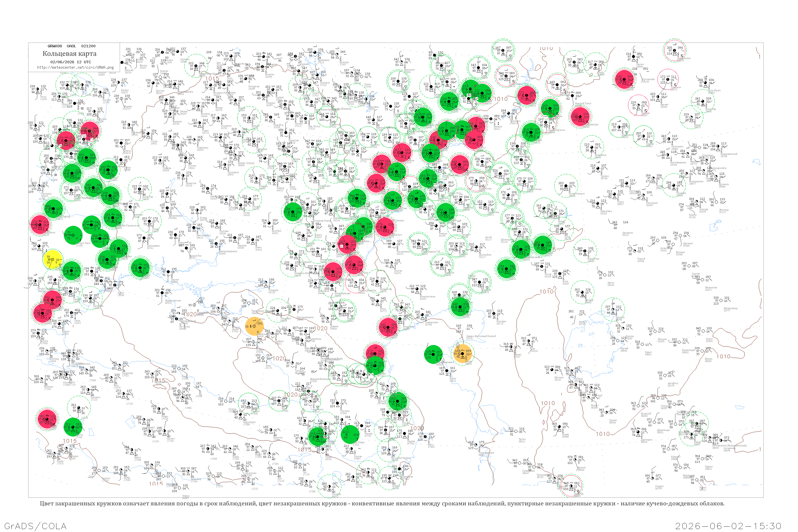Click the "Славгород" station label

pyautogui.click(x=202, y=148)
